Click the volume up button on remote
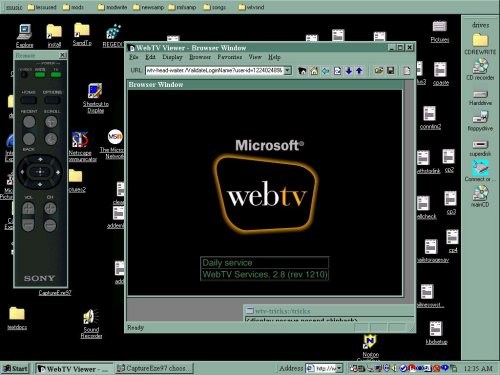Image resolution: width=500 pixels, height=375 pixels. pos(28,209)
